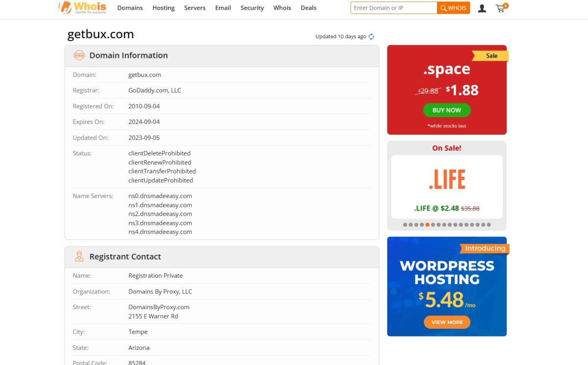Open the Servers menu

tap(195, 8)
